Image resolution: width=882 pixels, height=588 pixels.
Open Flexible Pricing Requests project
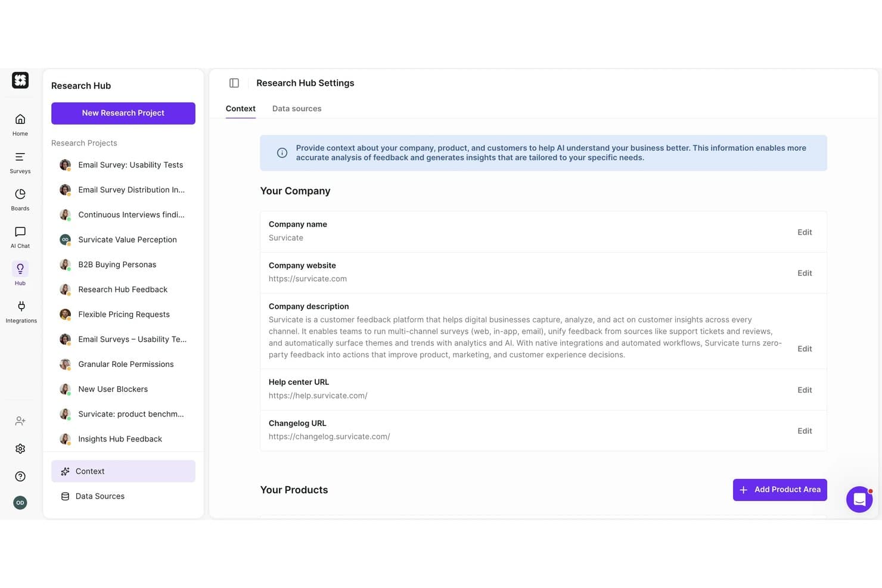point(123,315)
